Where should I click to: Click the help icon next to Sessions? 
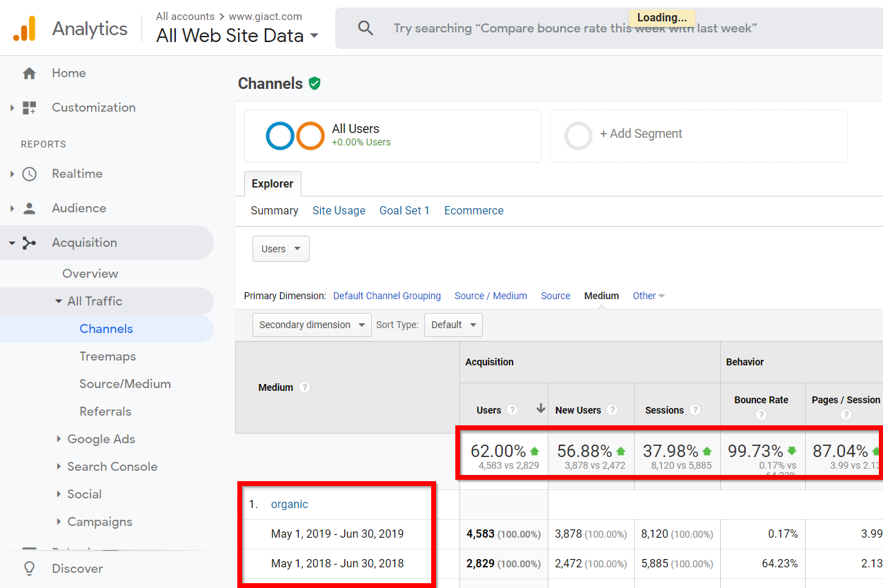coord(695,410)
